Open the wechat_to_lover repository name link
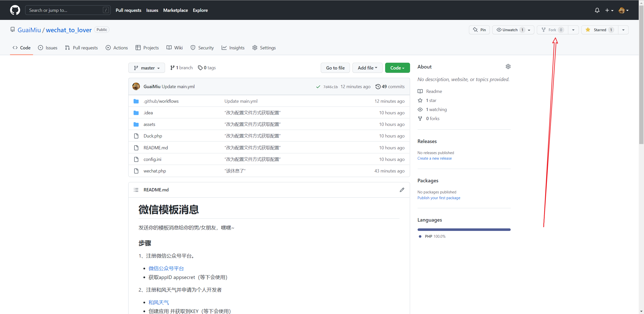This screenshot has width=644, height=314. [69, 30]
